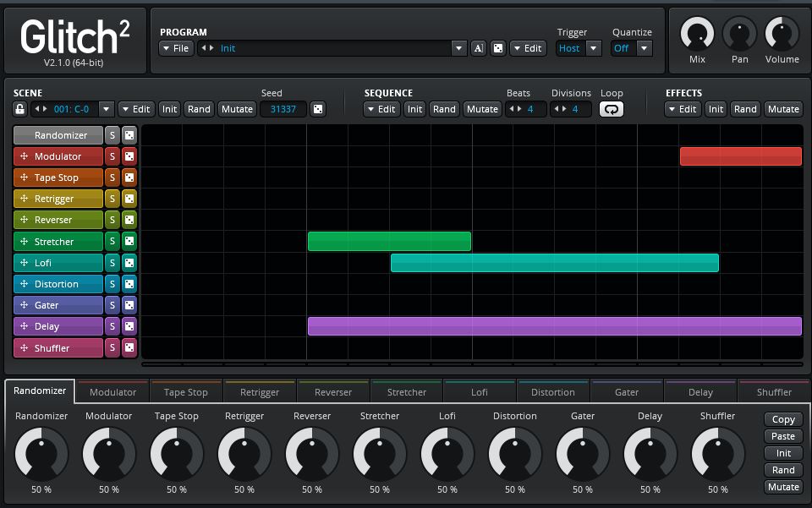This screenshot has width=812, height=508.
Task: Randomize Gater with its dice icon
Action: (x=129, y=305)
